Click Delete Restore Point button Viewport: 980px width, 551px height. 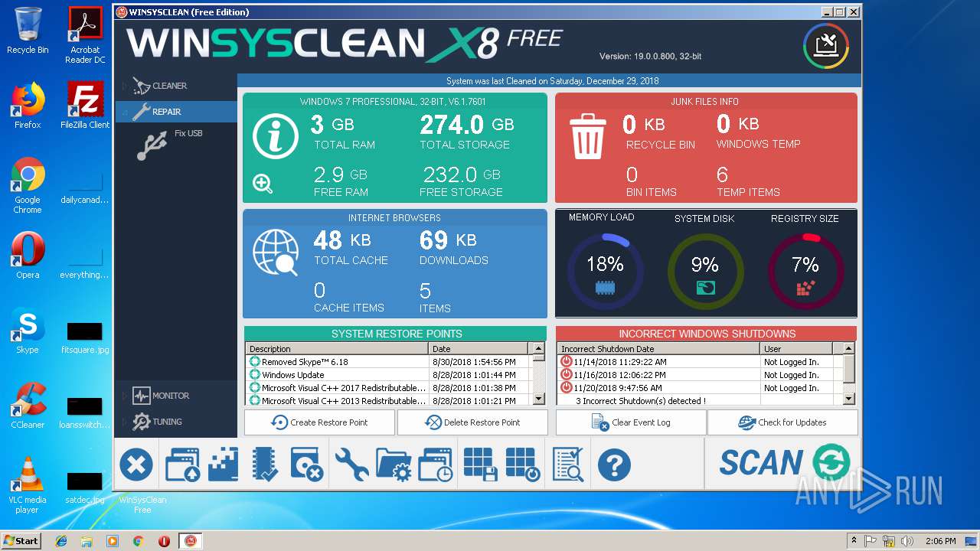[x=472, y=422]
